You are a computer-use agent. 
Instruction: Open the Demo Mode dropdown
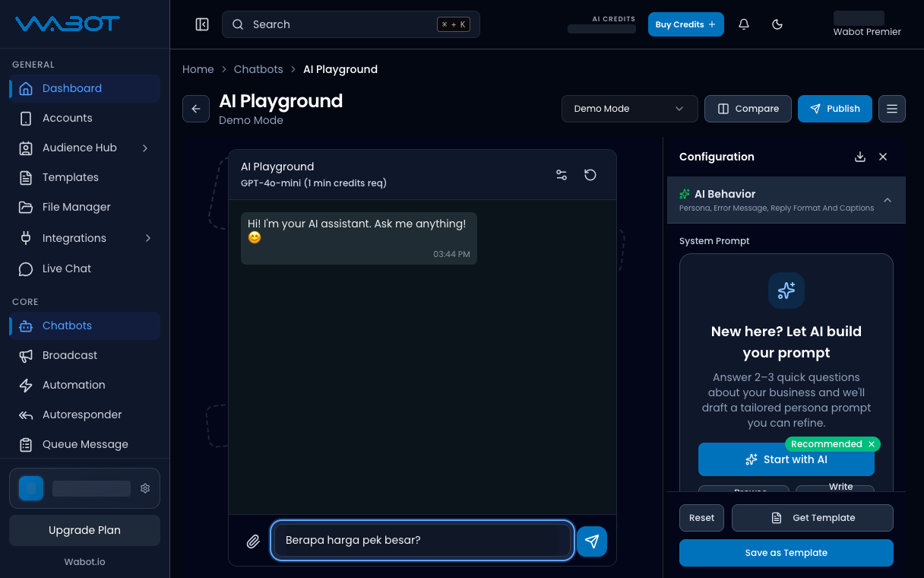click(629, 109)
